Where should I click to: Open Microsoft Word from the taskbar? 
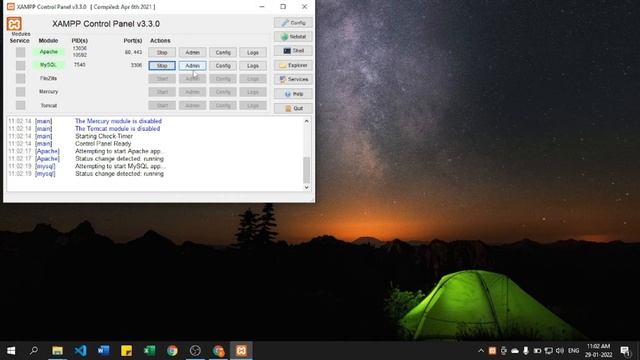pos(103,351)
